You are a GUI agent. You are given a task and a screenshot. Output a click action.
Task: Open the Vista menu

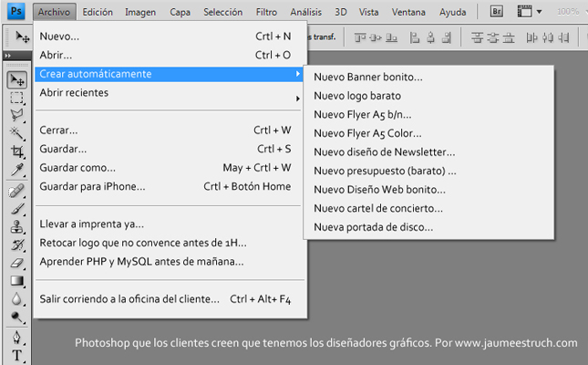(368, 12)
